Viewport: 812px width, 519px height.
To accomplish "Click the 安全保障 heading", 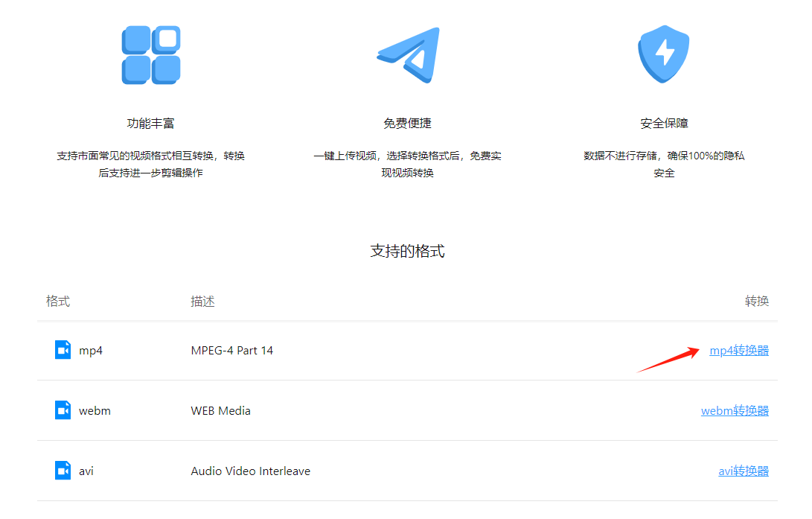I will (664, 124).
